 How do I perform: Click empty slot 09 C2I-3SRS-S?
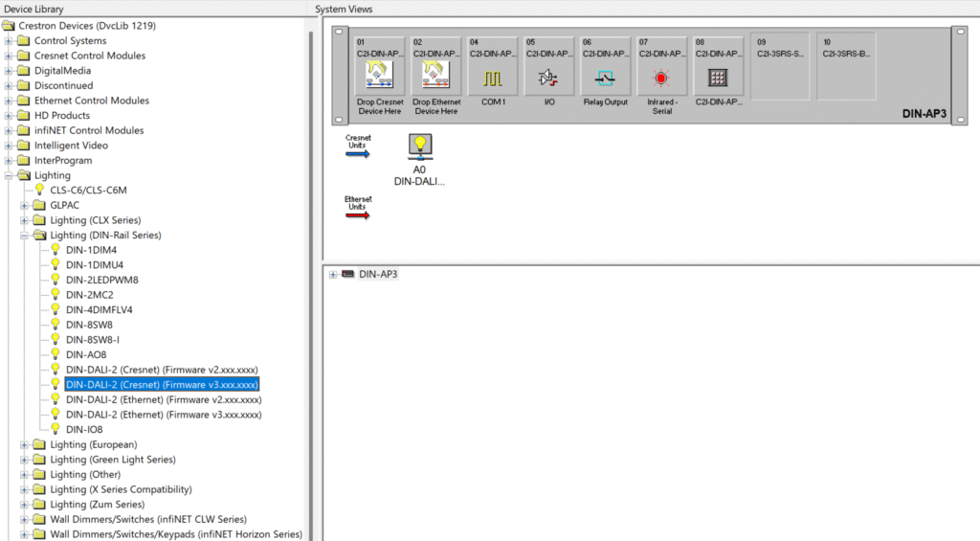[780, 67]
